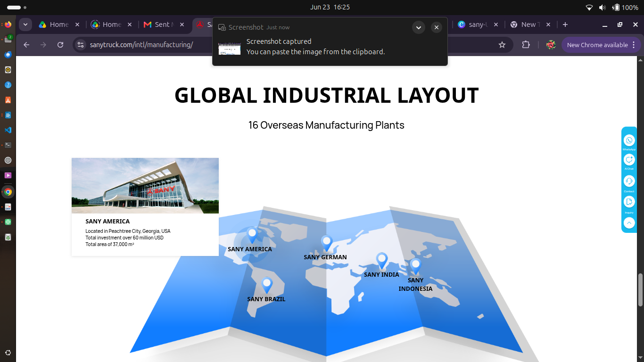Click the total area 37,000 m² text
The width and height of the screenshot is (644, 362).
click(x=110, y=245)
